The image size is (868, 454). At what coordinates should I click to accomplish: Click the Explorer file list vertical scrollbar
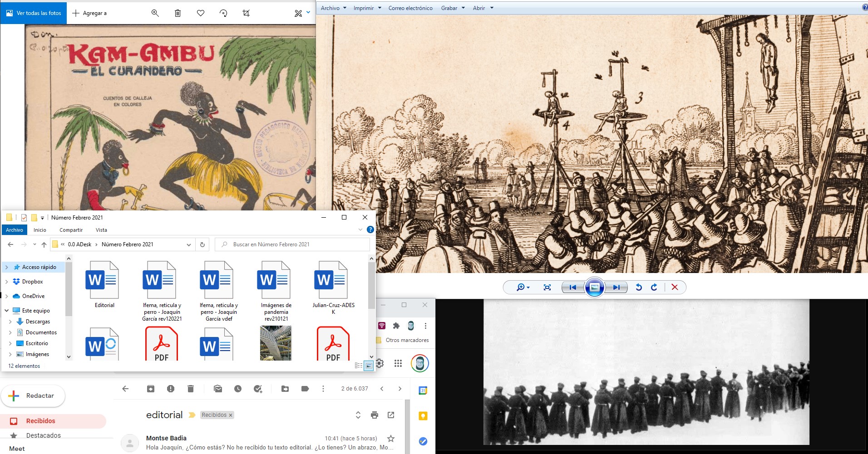tap(371, 290)
